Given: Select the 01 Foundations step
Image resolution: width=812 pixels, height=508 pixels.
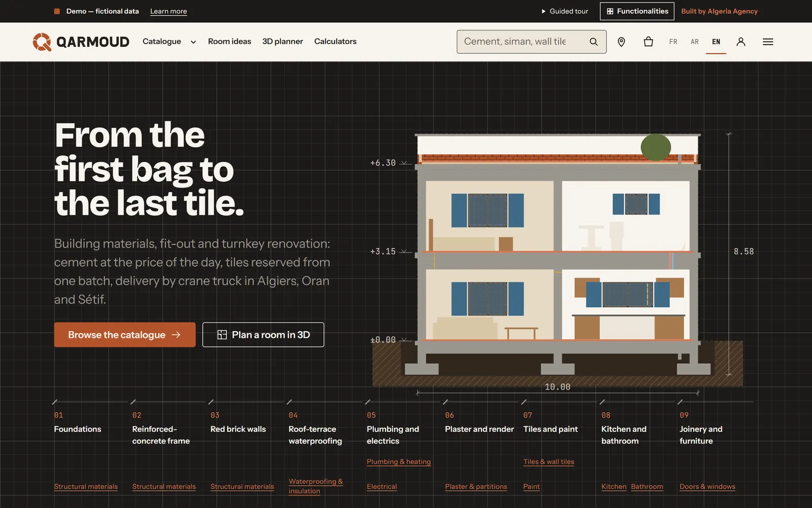Looking at the screenshot, I should pos(78,422).
